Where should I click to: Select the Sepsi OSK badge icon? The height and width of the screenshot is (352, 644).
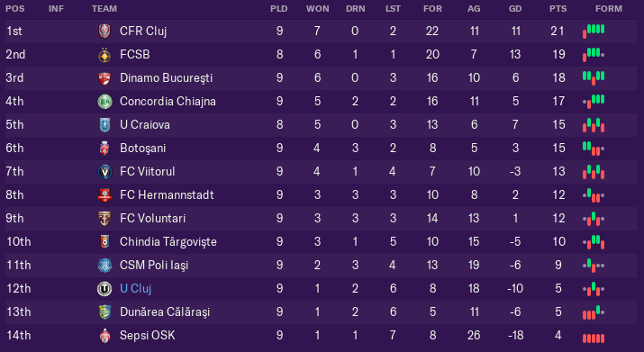(x=104, y=336)
